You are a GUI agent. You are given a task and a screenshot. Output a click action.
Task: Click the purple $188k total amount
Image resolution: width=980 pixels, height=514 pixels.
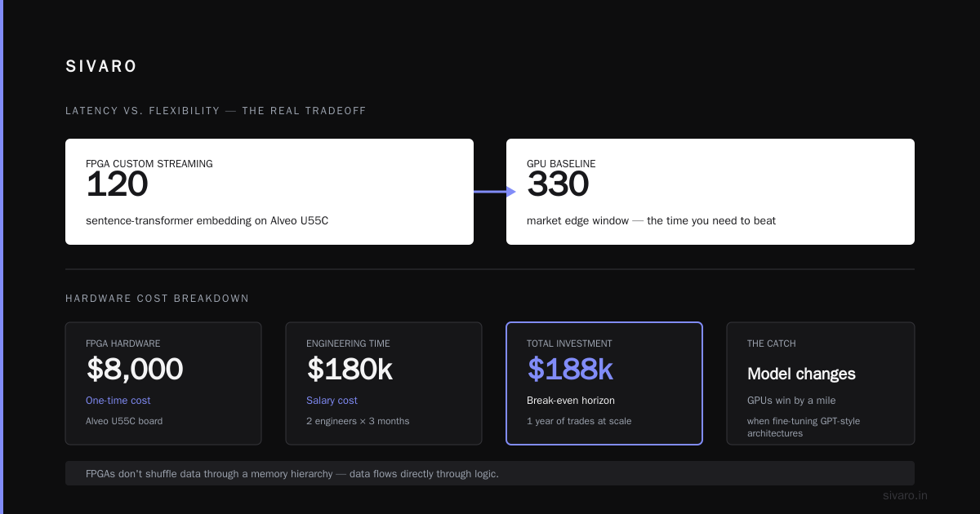570,370
